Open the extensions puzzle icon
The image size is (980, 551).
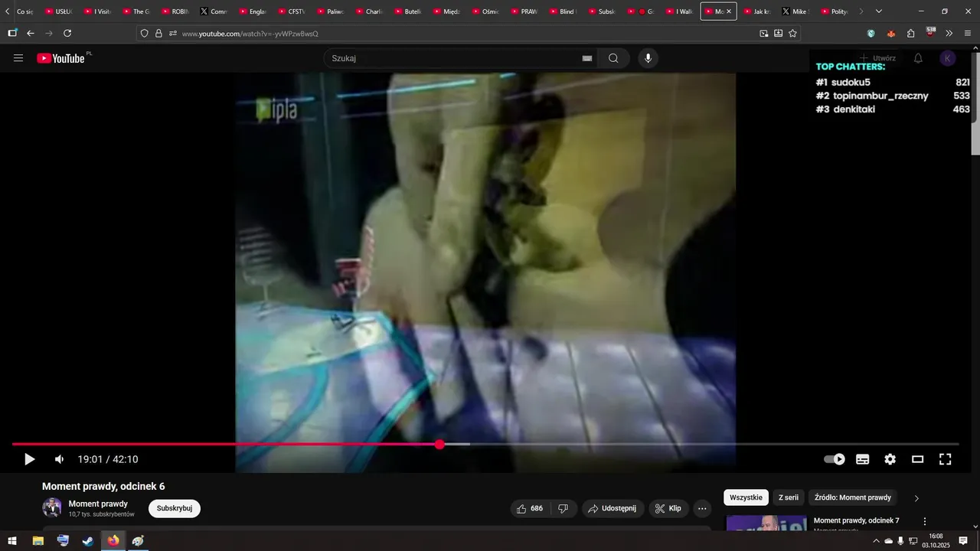[910, 34]
